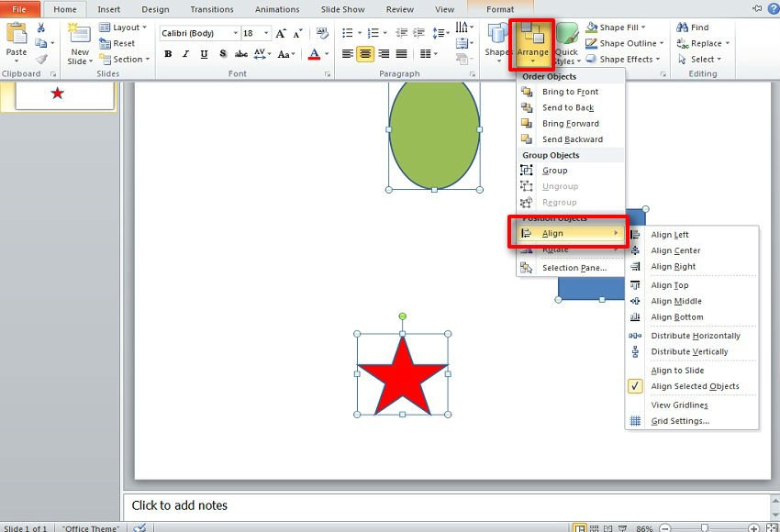The image size is (780, 532).
Task: Choose Send to Back option
Action: [567, 107]
